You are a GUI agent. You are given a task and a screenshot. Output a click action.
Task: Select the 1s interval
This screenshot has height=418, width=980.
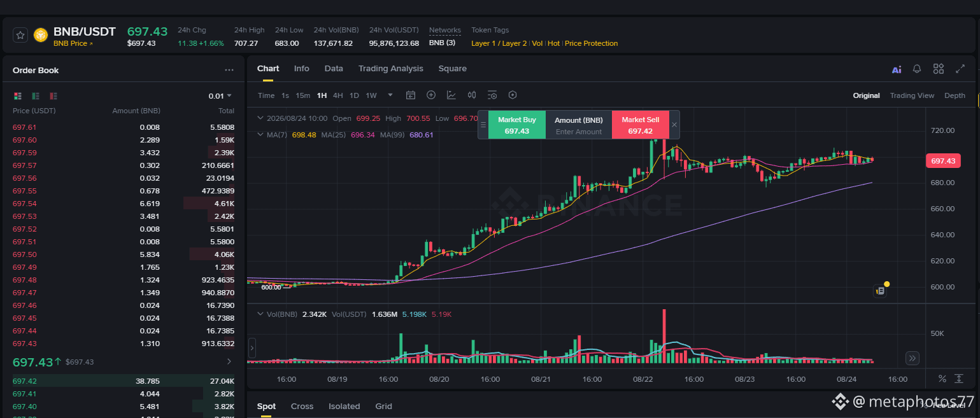tap(285, 95)
